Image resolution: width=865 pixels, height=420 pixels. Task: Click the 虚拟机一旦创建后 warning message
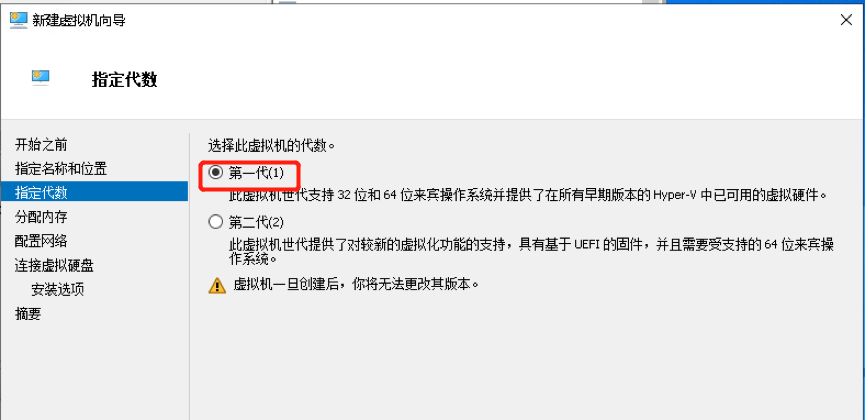tap(355, 285)
